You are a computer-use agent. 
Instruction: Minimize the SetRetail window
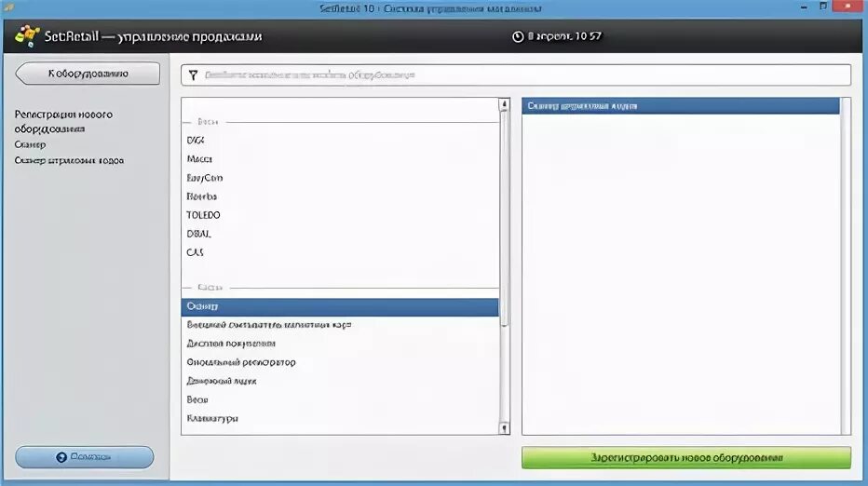(804, 7)
